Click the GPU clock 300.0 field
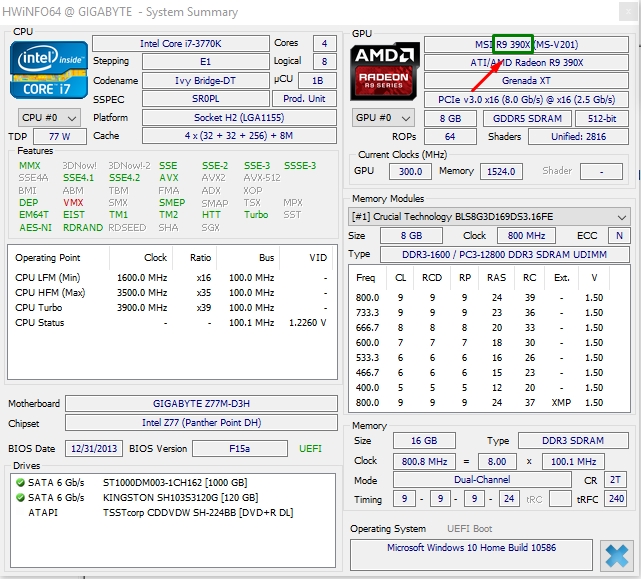Viewport: 641px width, 579px height. click(410, 171)
